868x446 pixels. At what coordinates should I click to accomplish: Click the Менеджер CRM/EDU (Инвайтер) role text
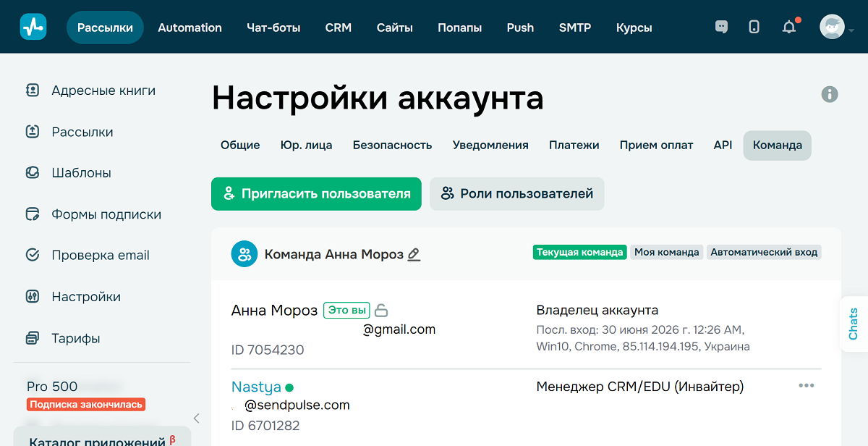tap(640, 387)
